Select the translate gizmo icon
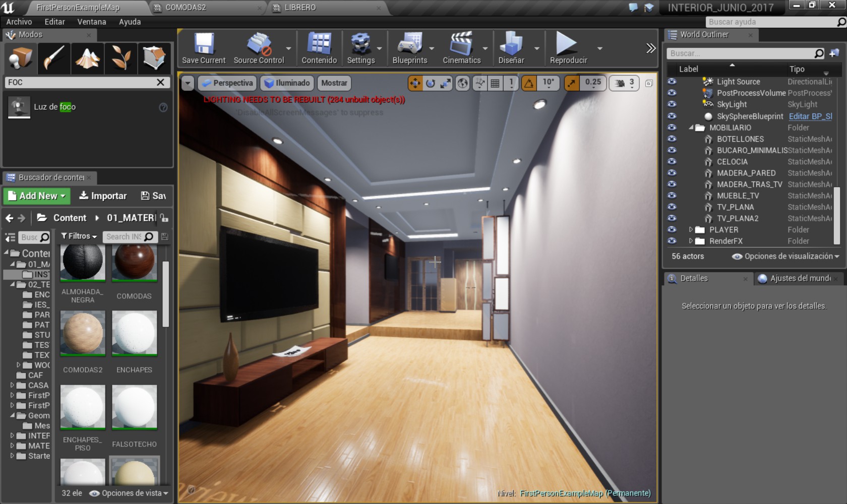The height and width of the screenshot is (504, 847). 415,83
